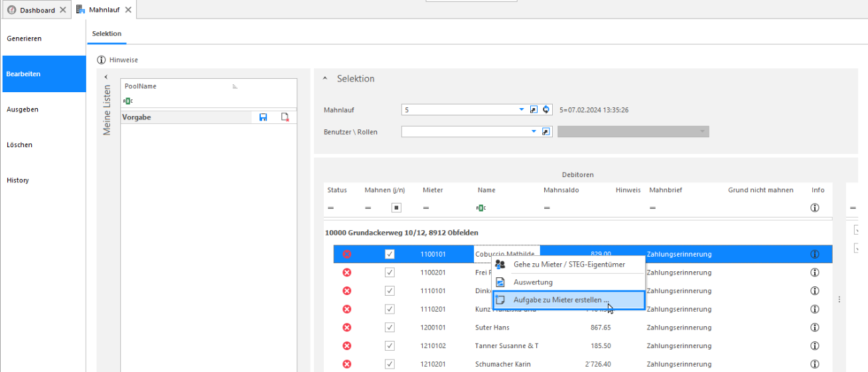Open the History section
This screenshot has width=868, height=372.
(43, 180)
